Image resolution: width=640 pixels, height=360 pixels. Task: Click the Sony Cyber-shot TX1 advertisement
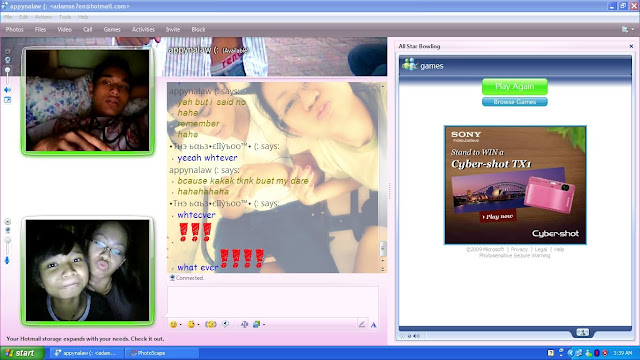coord(515,185)
